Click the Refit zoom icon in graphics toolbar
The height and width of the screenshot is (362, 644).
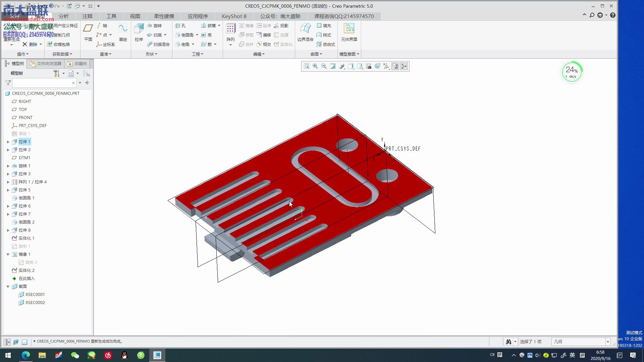(x=307, y=66)
